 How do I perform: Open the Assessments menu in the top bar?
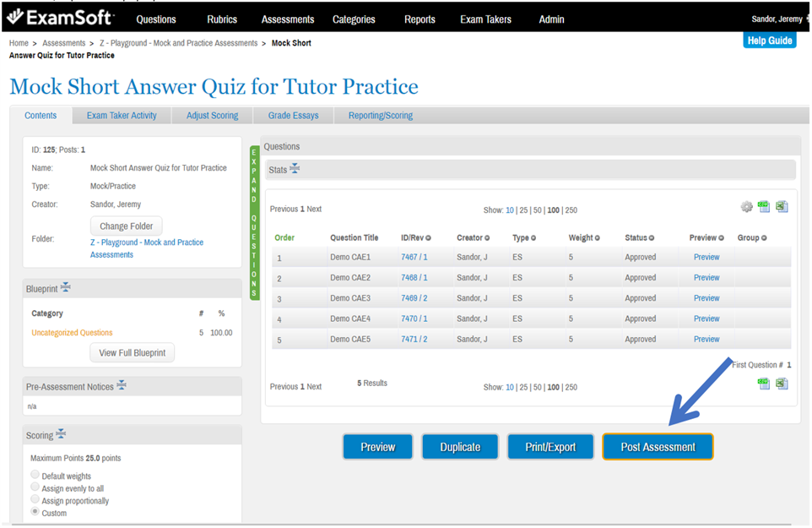click(288, 19)
